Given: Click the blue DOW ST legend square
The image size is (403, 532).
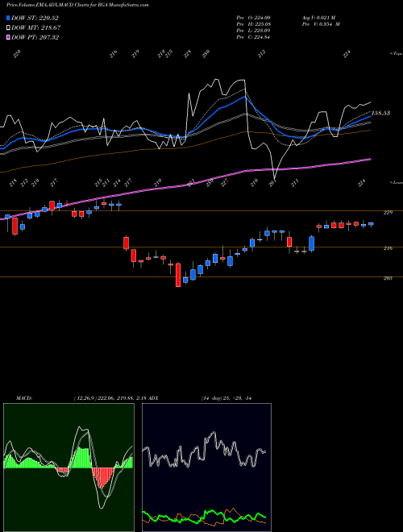Looking at the screenshot, I should tap(8, 18).
